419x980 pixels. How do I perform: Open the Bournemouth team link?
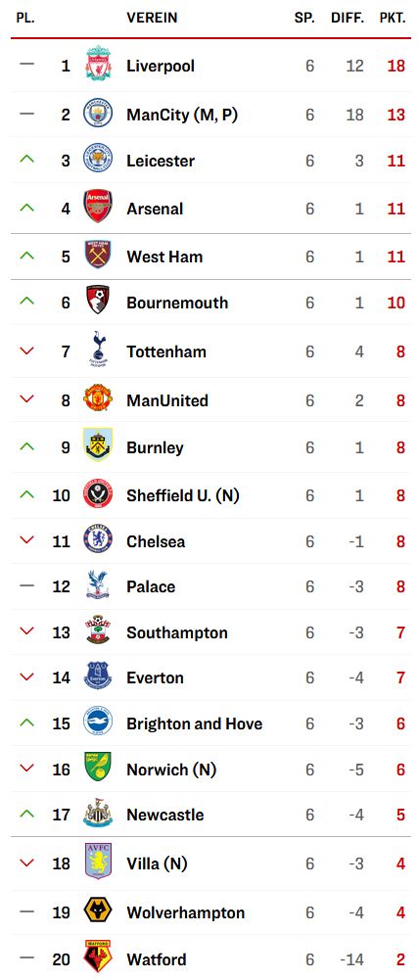pos(177,303)
